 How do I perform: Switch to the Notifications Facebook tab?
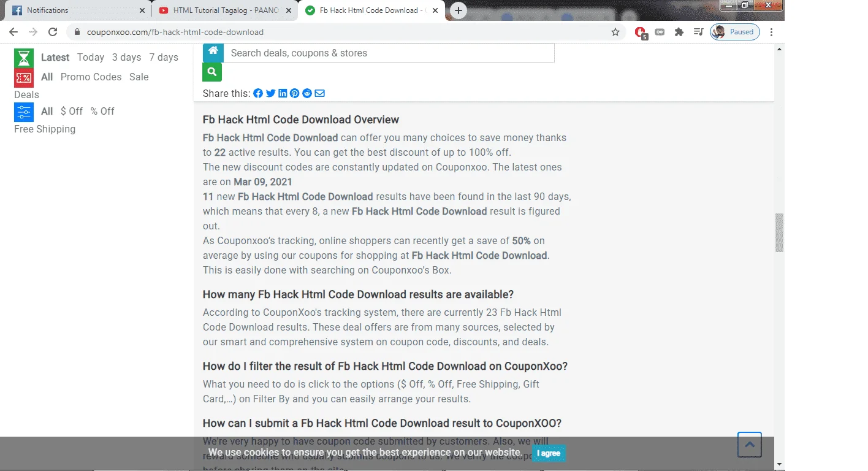[x=77, y=10]
